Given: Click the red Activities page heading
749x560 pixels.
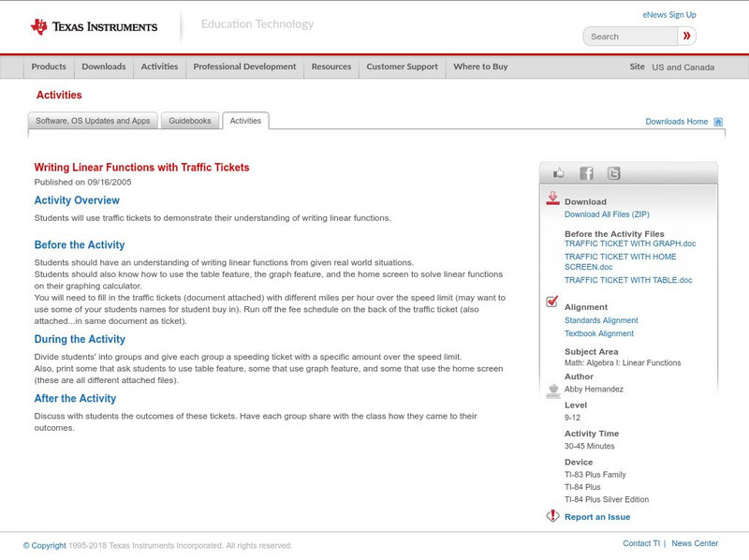Looking at the screenshot, I should click(x=59, y=96).
